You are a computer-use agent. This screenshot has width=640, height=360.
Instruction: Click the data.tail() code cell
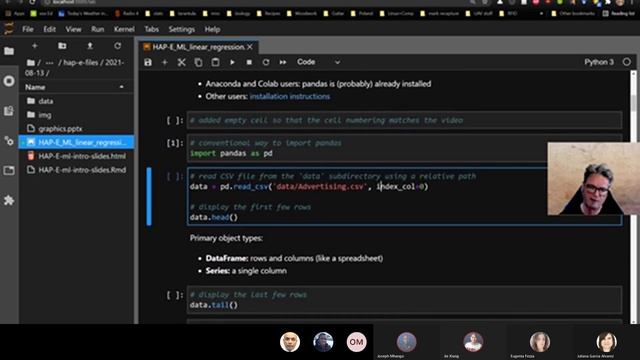click(404, 300)
